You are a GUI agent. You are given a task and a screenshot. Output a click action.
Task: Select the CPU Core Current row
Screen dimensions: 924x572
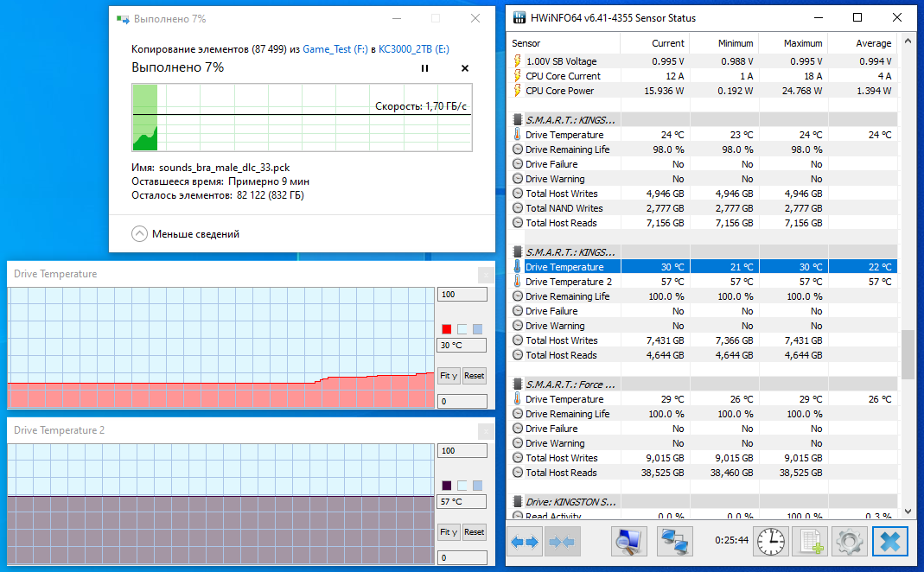[703, 76]
